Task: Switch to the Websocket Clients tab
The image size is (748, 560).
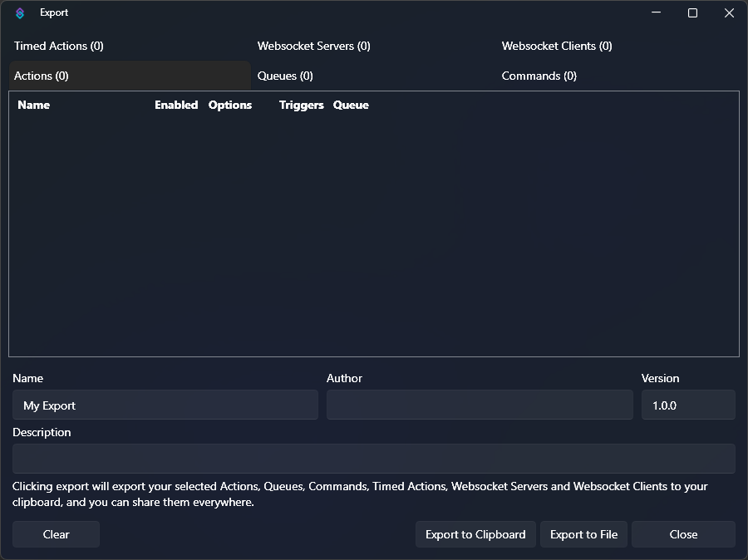Action: click(557, 46)
